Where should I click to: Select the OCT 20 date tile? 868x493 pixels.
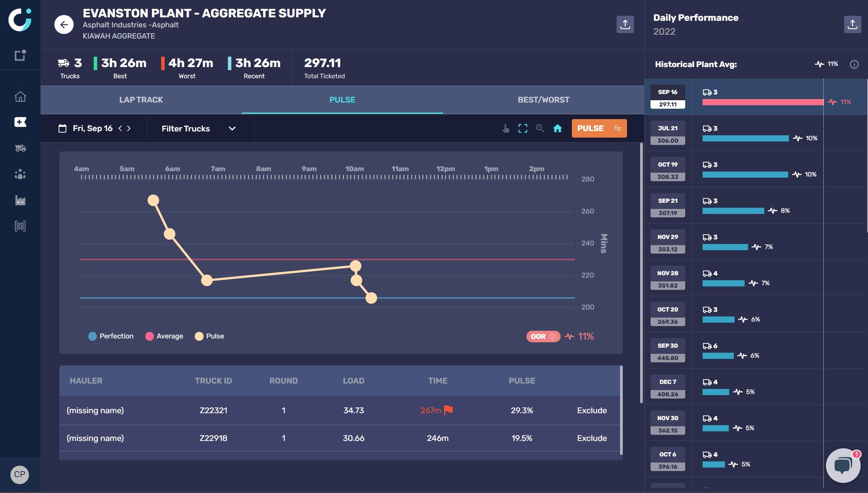pos(668,315)
